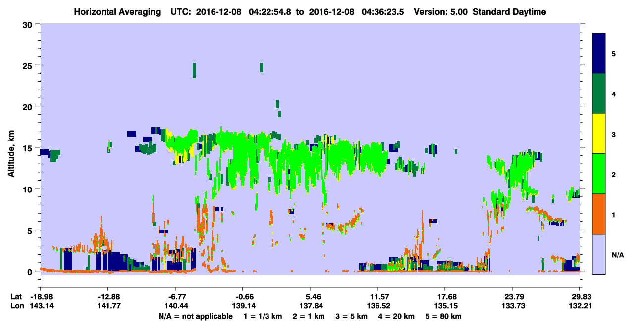Click the y-axis tick label 30
Viewport: 644px width, 330px height.
click(x=29, y=24)
